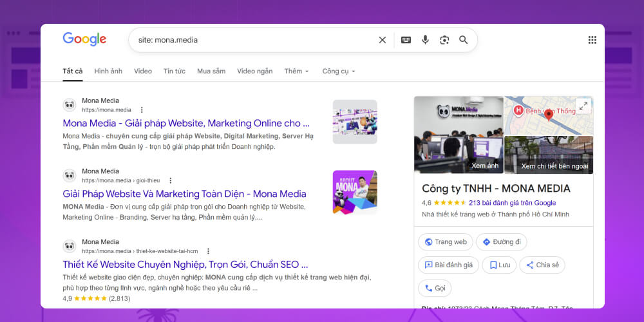Image resolution: width=644 pixels, height=322 pixels.
Task: Open the Tin tức tab
Action: click(175, 71)
